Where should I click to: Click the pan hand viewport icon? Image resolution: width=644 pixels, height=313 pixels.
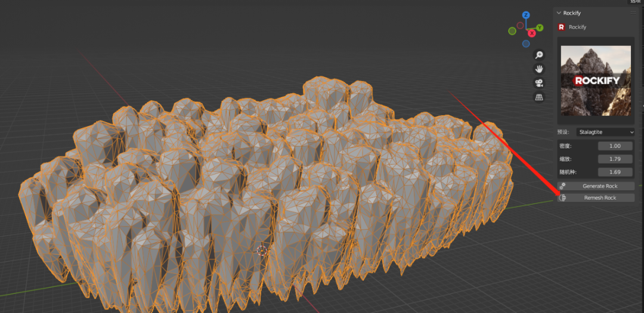tap(539, 69)
